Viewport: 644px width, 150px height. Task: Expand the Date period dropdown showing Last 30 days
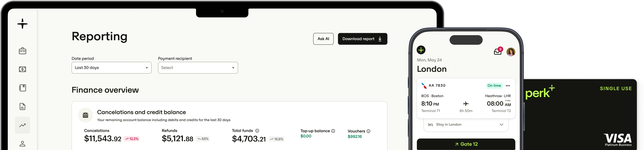tap(111, 68)
